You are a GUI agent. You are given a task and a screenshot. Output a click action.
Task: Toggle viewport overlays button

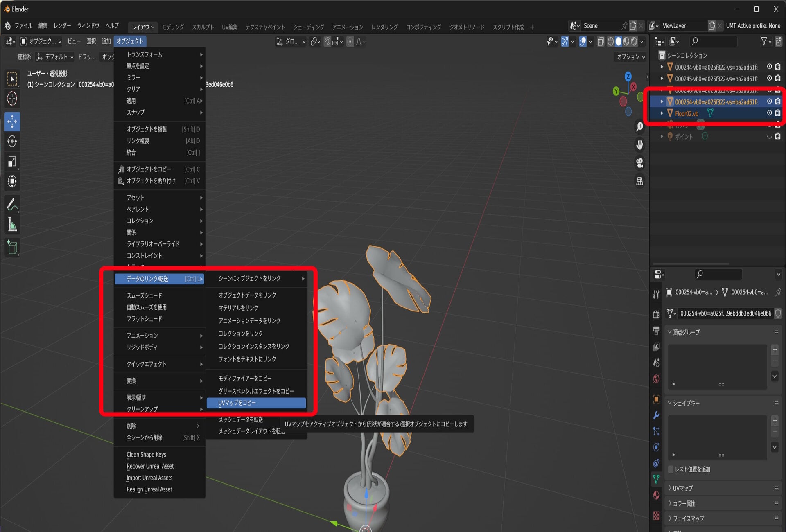pyautogui.click(x=583, y=41)
